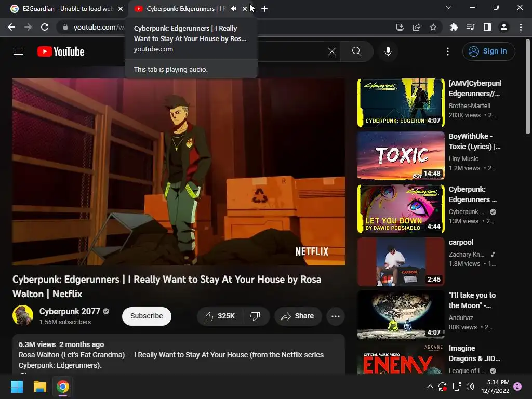Open the media control queue icon
The image size is (532, 399).
(x=471, y=27)
